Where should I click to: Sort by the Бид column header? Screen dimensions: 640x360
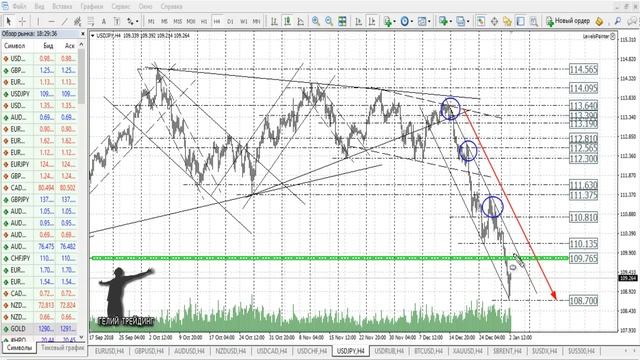(x=49, y=46)
